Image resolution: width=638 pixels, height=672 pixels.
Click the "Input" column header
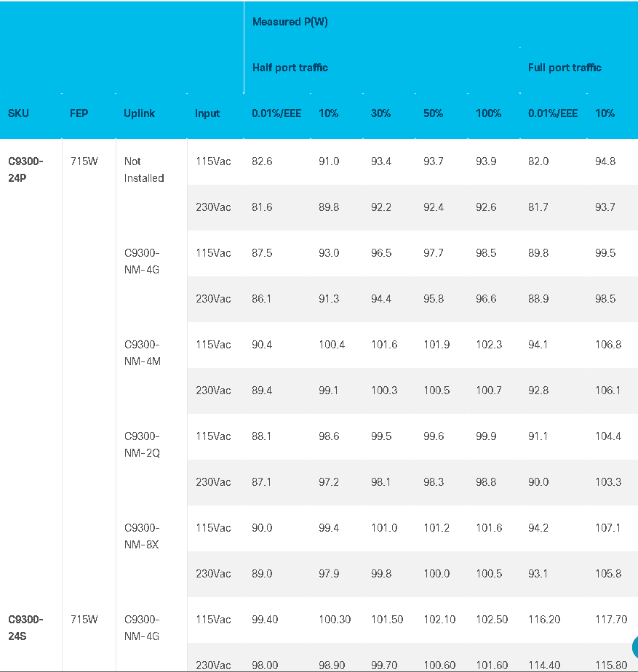pos(207,113)
